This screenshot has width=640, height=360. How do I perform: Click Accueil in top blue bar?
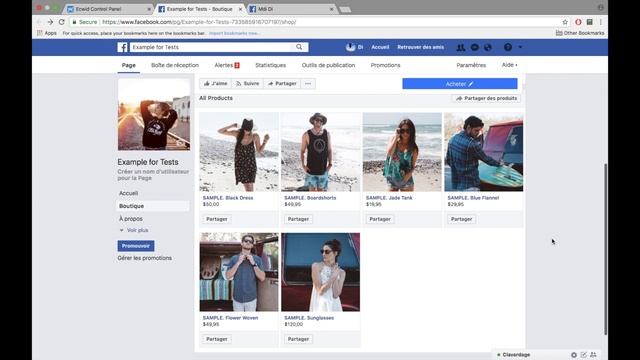tap(380, 47)
